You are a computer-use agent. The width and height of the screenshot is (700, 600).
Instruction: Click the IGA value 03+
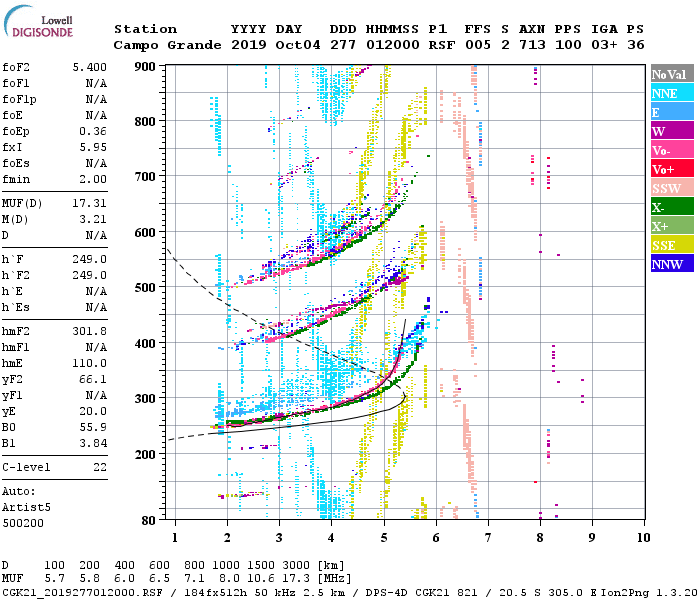[x=604, y=45]
